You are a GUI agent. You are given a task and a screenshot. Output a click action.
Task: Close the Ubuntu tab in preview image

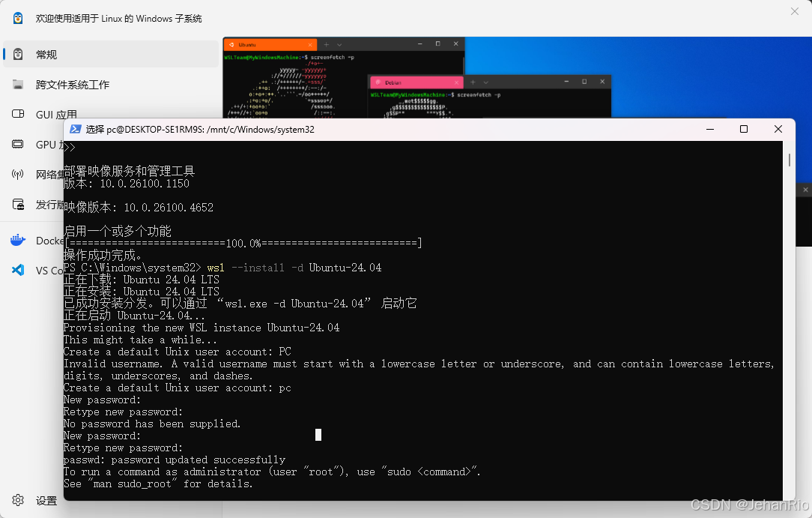pyautogui.click(x=309, y=45)
